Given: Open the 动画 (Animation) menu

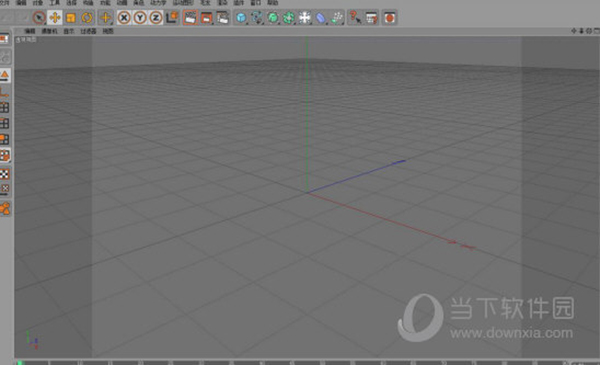Looking at the screenshot, I should [122, 3].
